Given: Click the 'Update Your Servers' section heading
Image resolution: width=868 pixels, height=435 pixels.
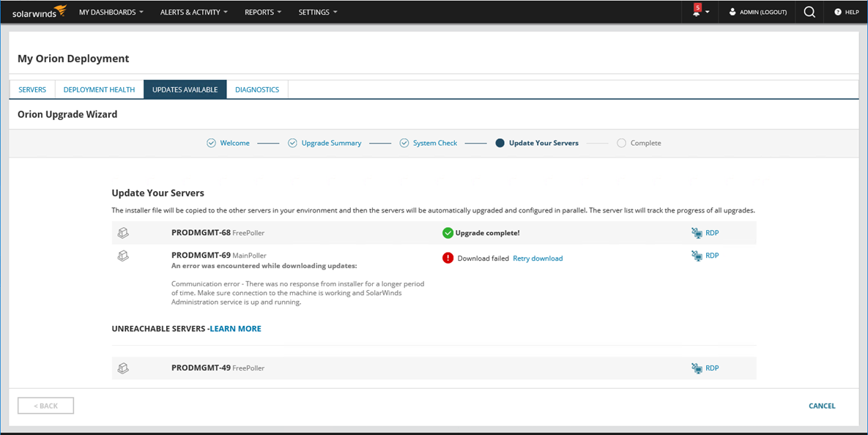Looking at the screenshot, I should pyautogui.click(x=157, y=193).
